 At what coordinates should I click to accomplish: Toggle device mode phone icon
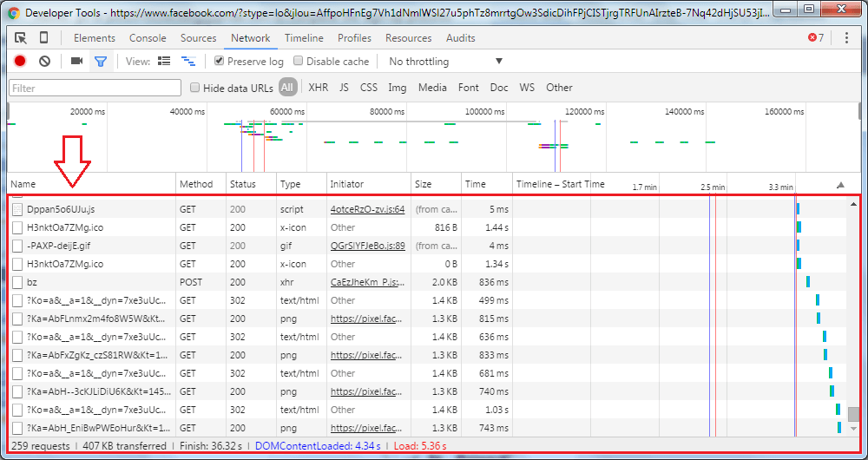tap(44, 38)
